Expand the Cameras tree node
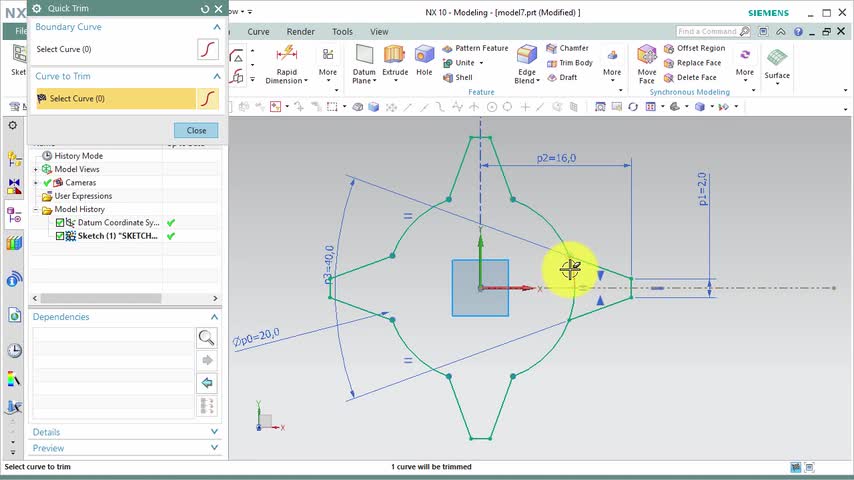854x480 pixels. (x=36, y=183)
